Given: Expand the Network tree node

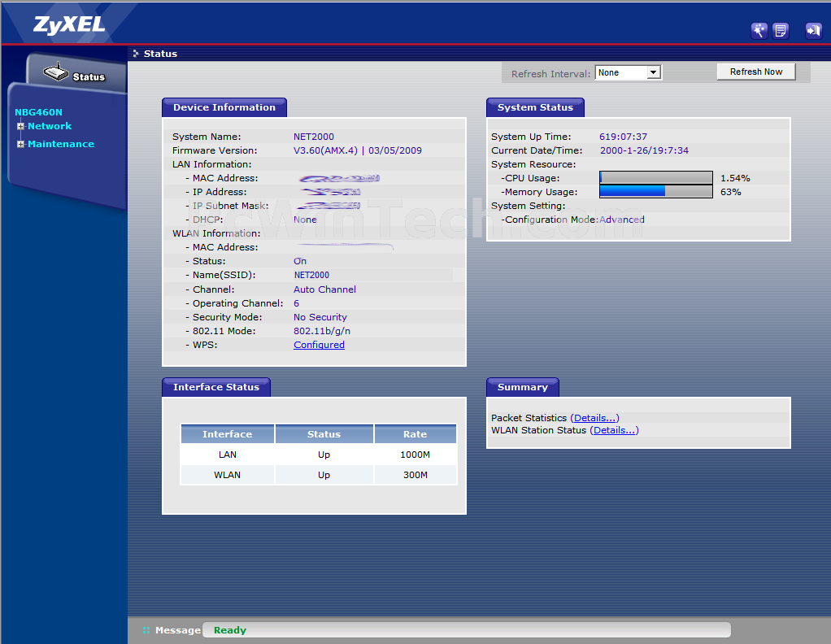Looking at the screenshot, I should tap(20, 126).
